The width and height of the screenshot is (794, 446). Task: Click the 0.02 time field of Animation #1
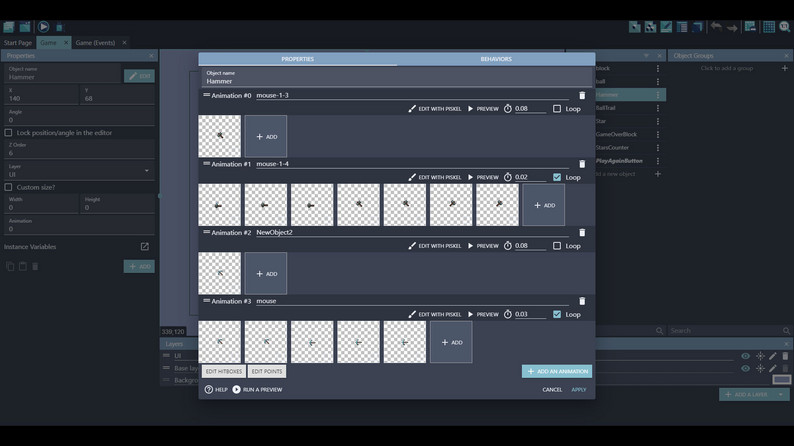pos(530,177)
